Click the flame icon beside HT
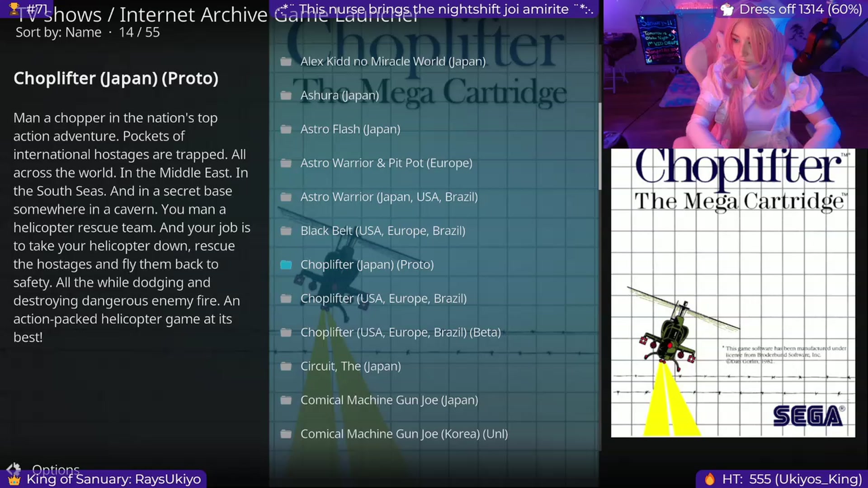868x488 pixels. point(710,479)
